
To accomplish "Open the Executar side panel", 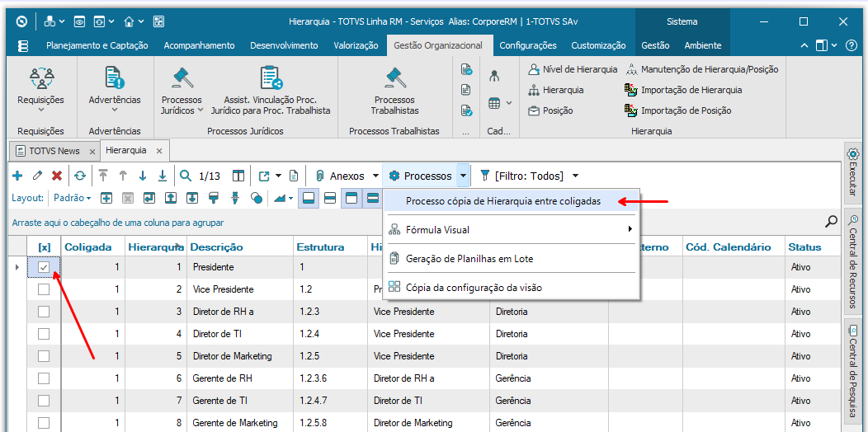I will pos(853,171).
